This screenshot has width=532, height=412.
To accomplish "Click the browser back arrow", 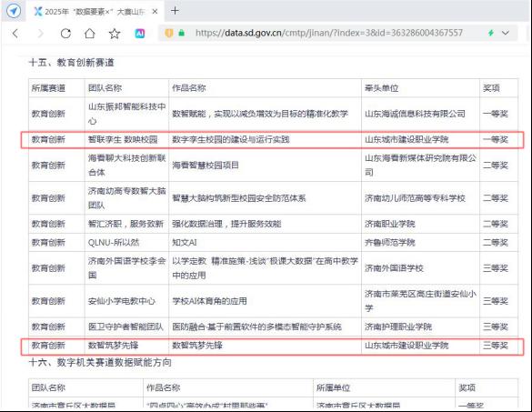I will (15, 34).
